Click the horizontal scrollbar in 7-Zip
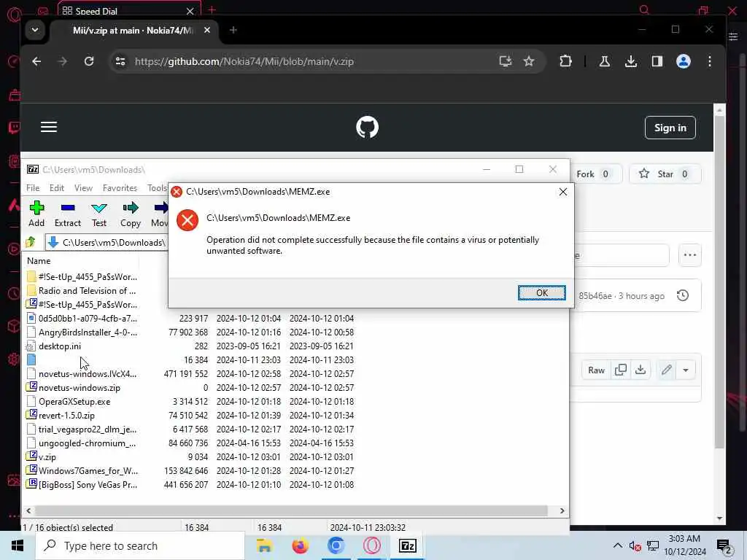747x560 pixels. (291, 510)
